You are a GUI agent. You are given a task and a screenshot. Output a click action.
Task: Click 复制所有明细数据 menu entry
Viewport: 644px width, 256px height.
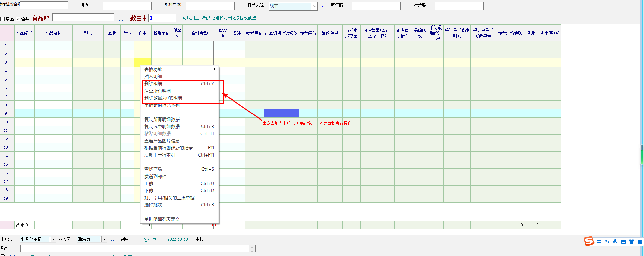tap(162, 119)
